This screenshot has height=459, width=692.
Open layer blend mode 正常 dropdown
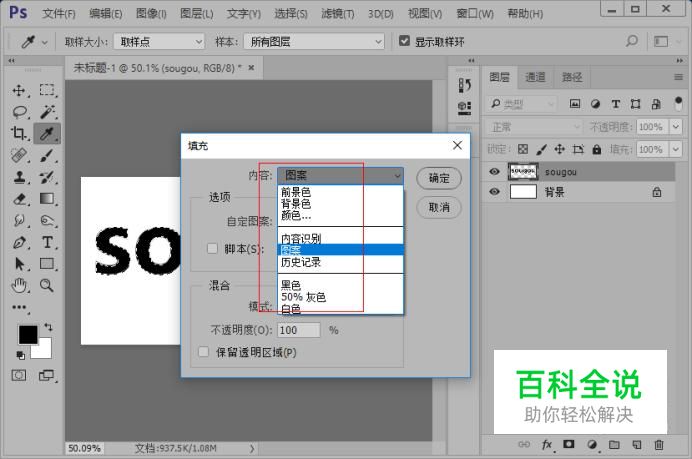pyautogui.click(x=534, y=128)
